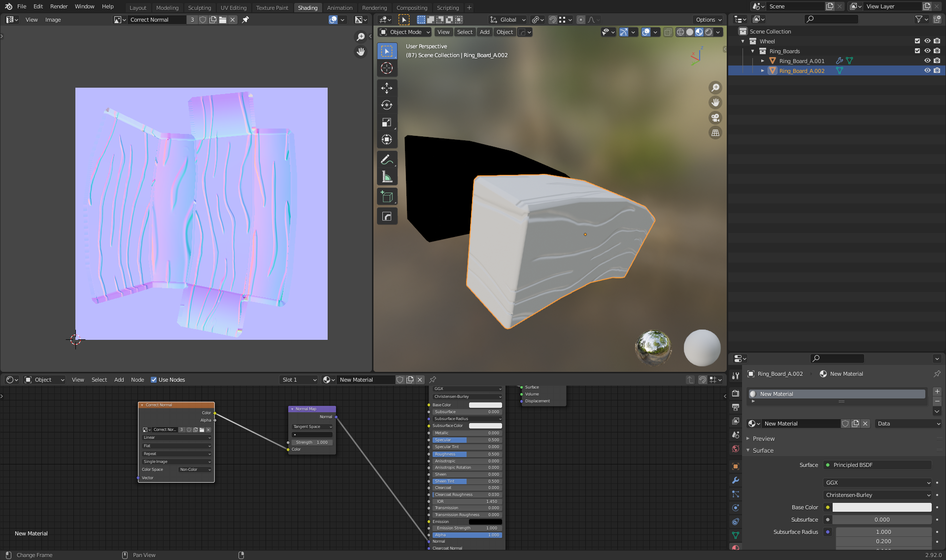
Task: Select the Scale tool
Action: (x=387, y=123)
